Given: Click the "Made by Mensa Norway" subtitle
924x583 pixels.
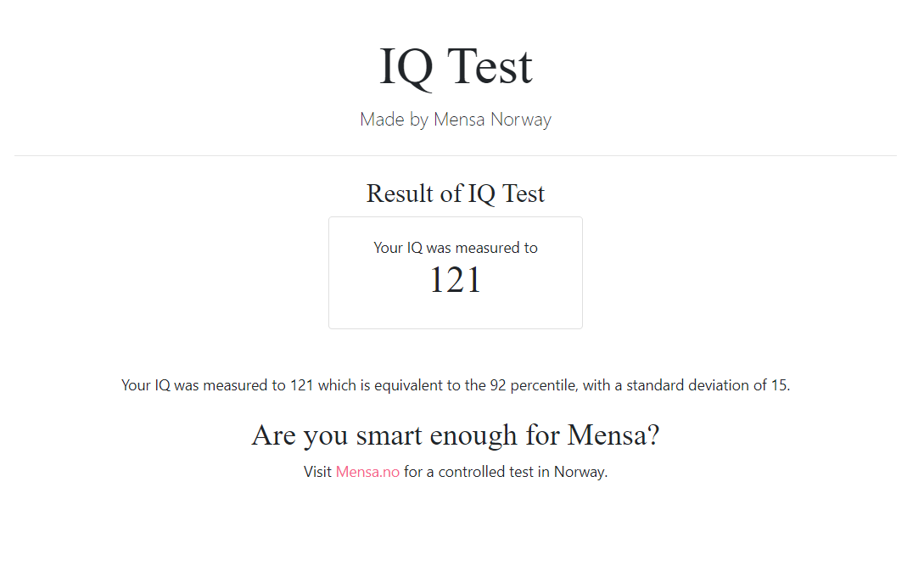Looking at the screenshot, I should pyautogui.click(x=456, y=120).
